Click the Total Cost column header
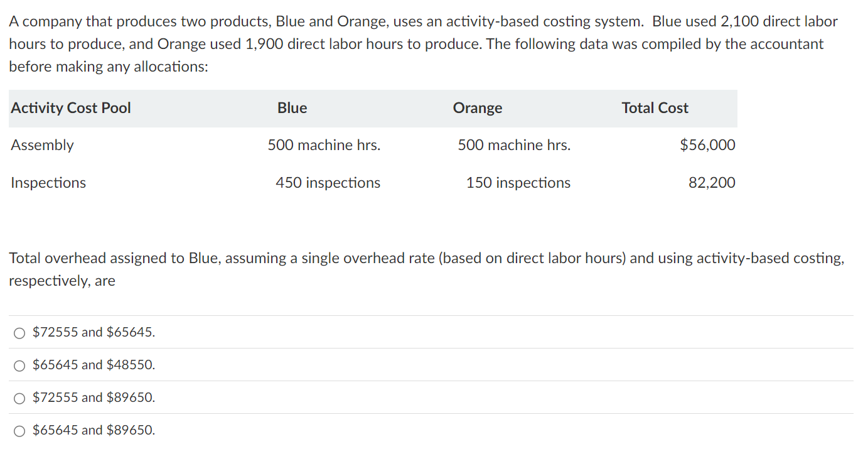The width and height of the screenshot is (868, 449). tap(655, 108)
